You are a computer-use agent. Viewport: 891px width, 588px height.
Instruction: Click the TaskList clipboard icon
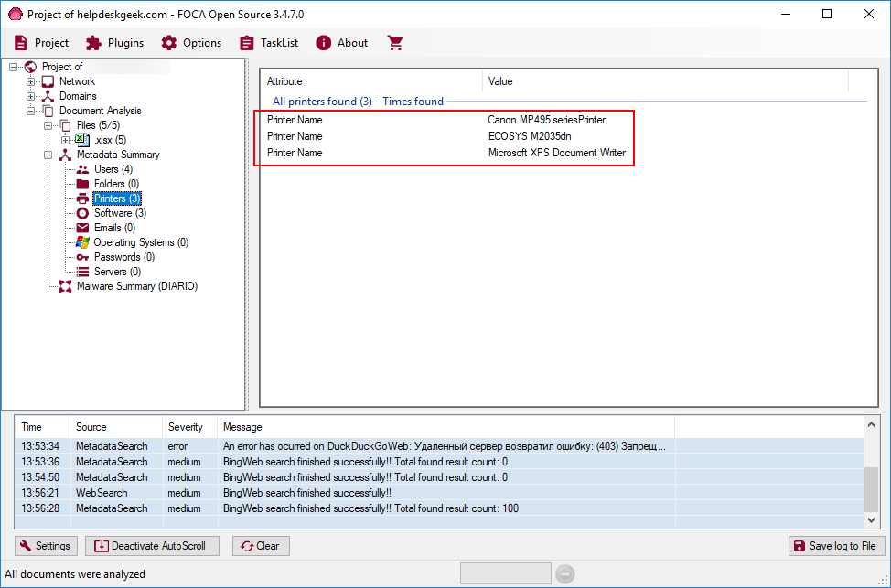pos(247,43)
